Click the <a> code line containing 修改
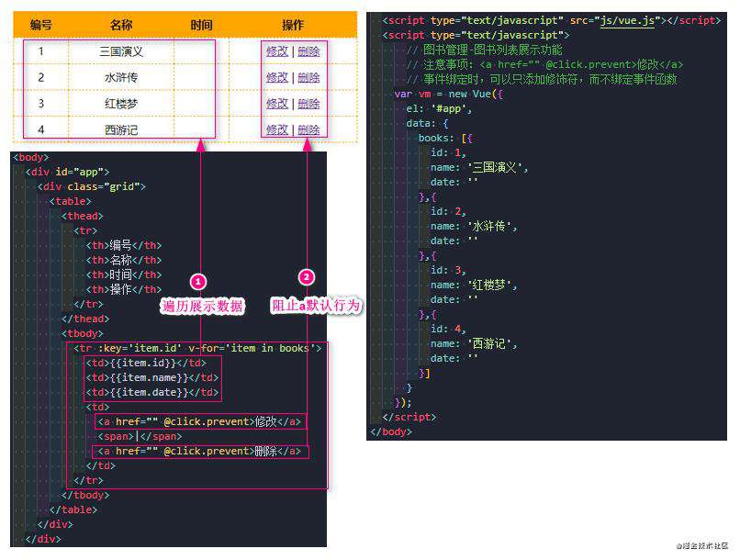This screenshot has height=560, width=740. point(199,421)
